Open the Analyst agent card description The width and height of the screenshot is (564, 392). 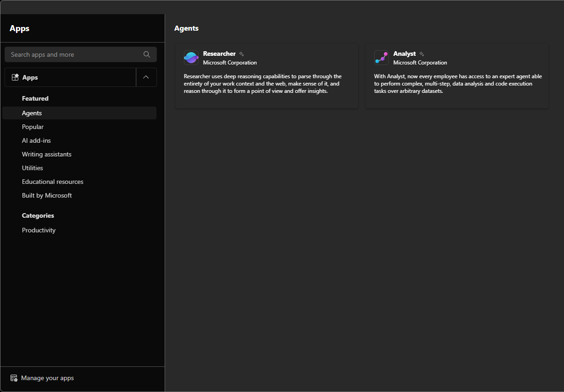click(x=457, y=84)
